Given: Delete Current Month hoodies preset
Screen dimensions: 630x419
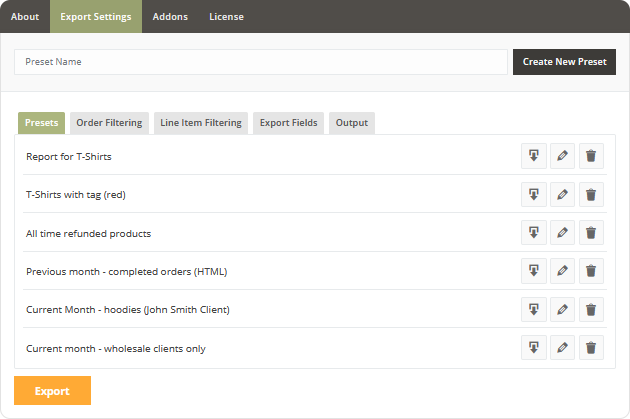Looking at the screenshot, I should (591, 310).
